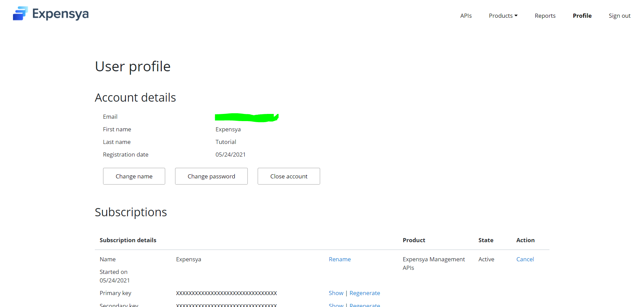Screen dimensions: 644x307
Task: Select the Last name value Tutorial
Action: pyautogui.click(x=226, y=142)
